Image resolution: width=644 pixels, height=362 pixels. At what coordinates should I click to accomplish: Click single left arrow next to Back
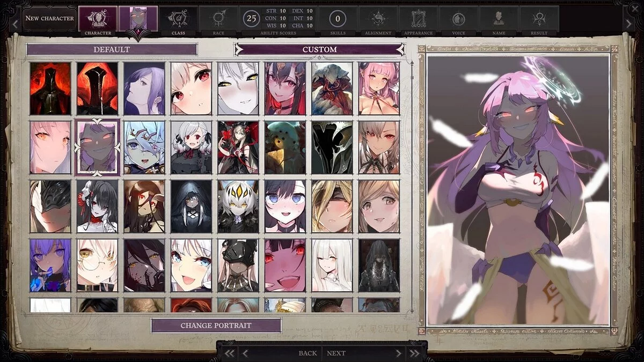[x=246, y=353]
